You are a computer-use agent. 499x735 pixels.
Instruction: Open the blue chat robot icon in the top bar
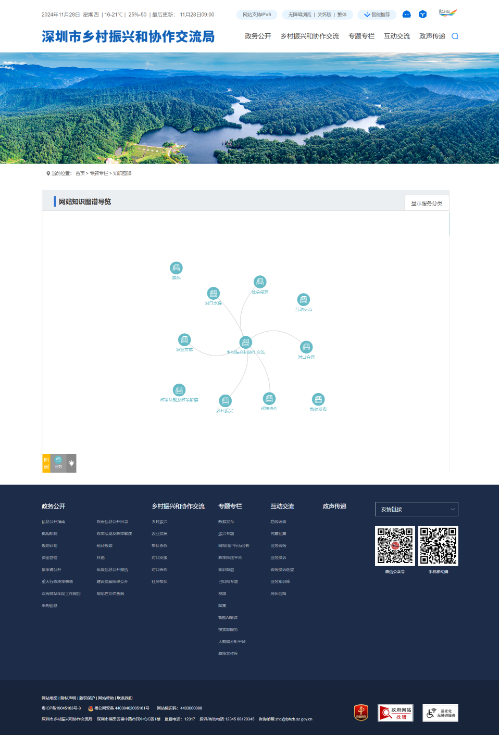tap(407, 15)
